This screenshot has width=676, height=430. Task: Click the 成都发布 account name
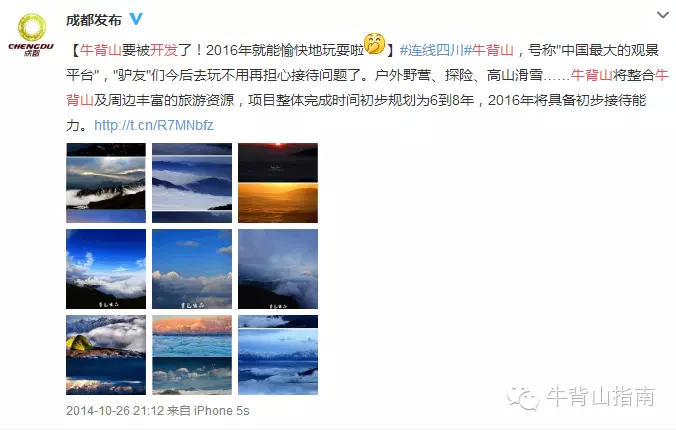(94, 20)
